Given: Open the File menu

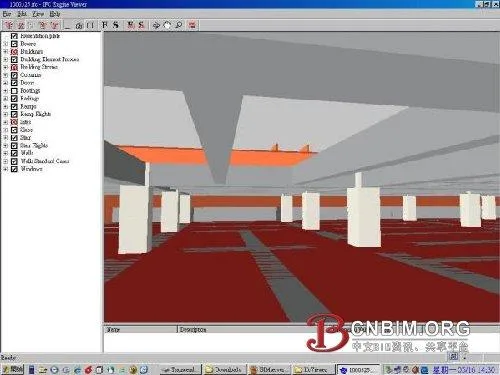Looking at the screenshot, I should [7, 14].
